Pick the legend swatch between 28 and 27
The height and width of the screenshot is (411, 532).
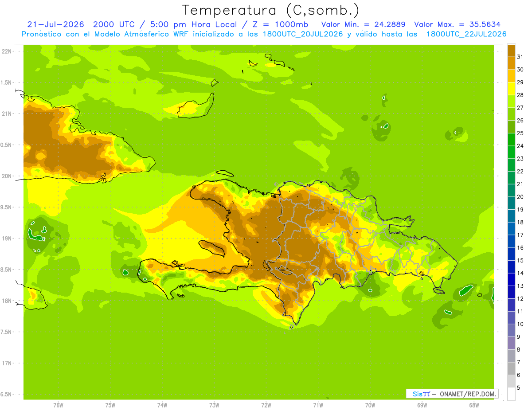(511, 101)
